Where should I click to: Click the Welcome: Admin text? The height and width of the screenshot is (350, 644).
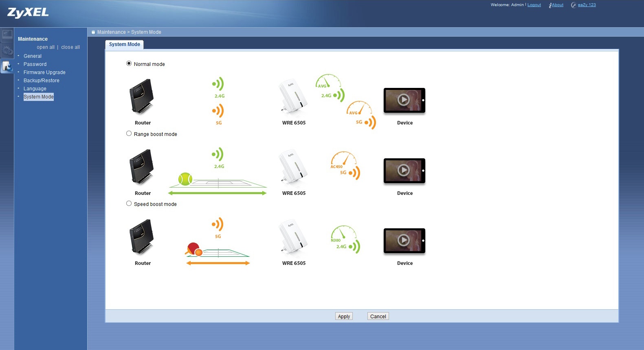507,5
